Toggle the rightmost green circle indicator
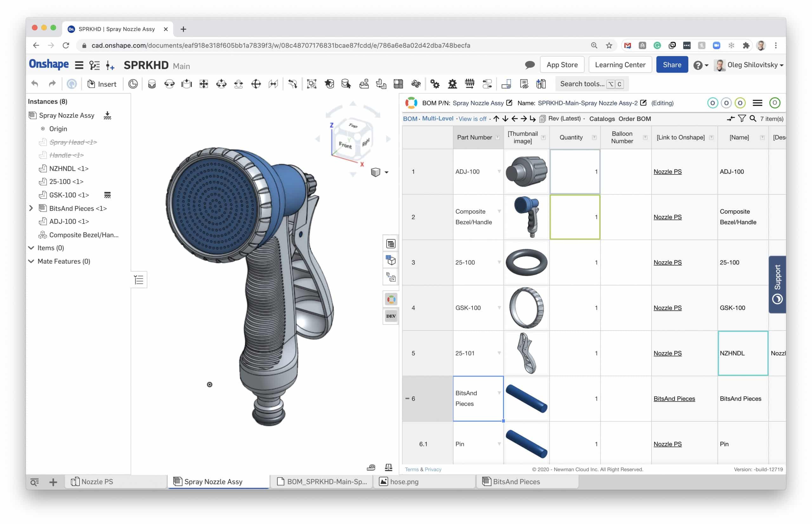This screenshot has width=812, height=524. 775,103
